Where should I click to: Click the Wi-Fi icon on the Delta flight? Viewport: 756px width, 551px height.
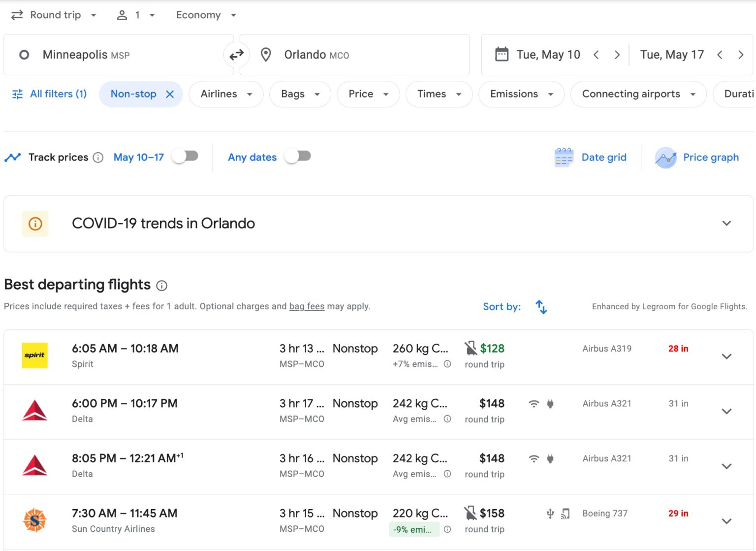point(533,403)
